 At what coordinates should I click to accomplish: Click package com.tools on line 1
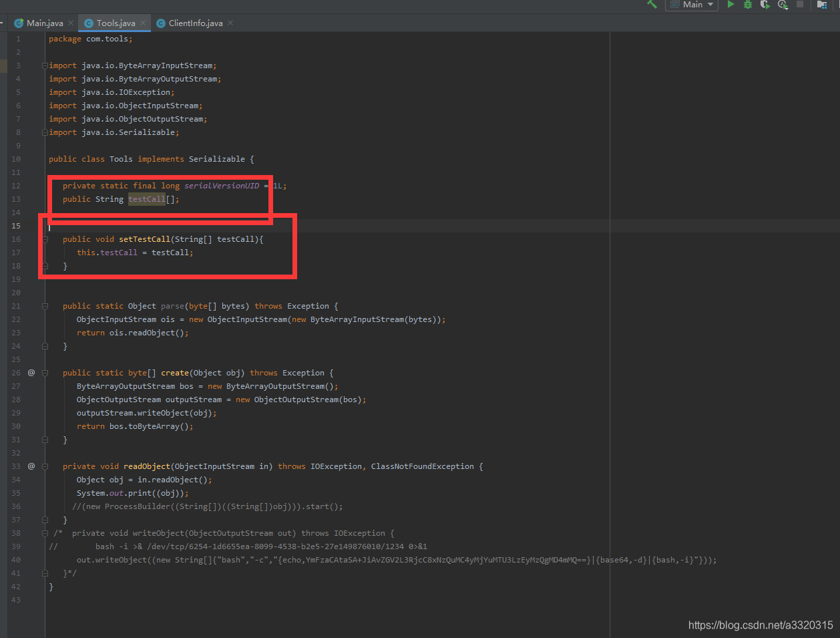pos(91,39)
